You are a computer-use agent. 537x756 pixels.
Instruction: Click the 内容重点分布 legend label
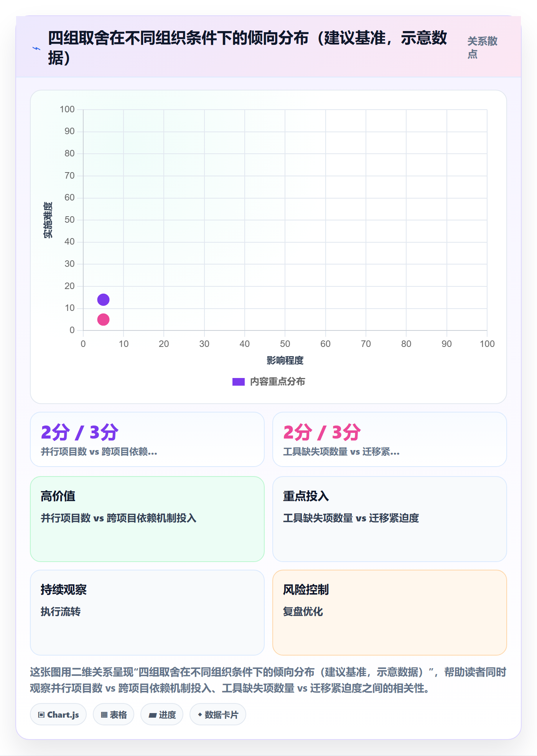[x=277, y=382]
